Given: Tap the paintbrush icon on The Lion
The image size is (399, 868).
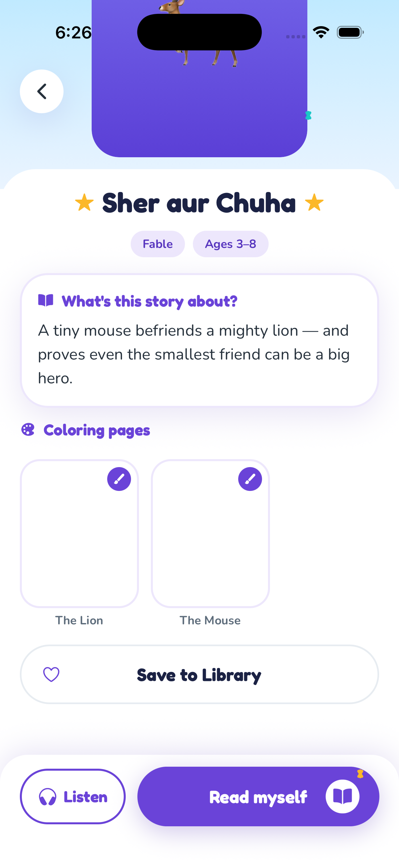Looking at the screenshot, I should (119, 479).
